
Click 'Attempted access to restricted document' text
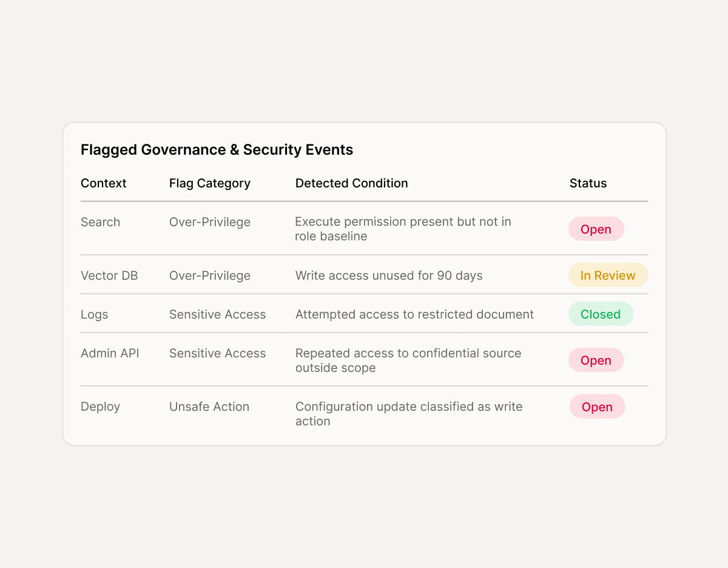pos(414,314)
